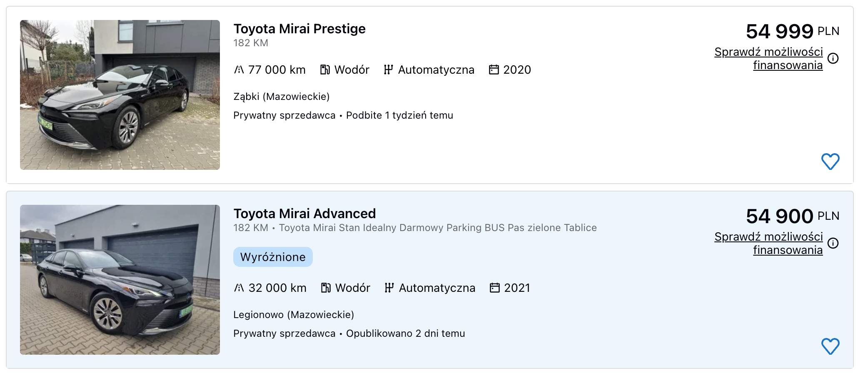Click the Wyróżnione badge
The image size is (868, 378).
click(x=273, y=257)
